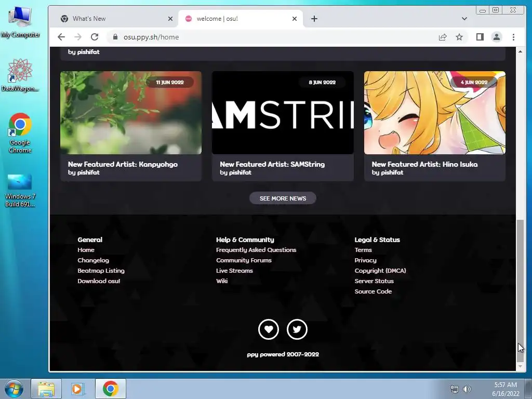Open a new tab with plus button
This screenshot has width=532, height=399.
[314, 19]
